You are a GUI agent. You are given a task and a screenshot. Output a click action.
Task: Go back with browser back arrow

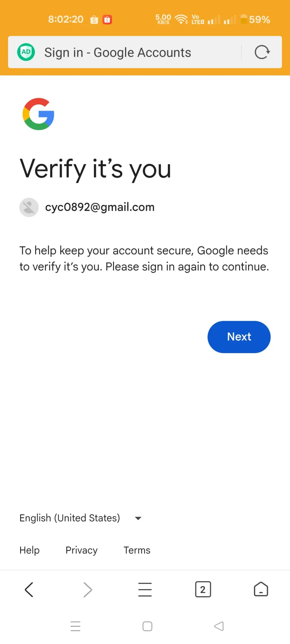pos(29,589)
